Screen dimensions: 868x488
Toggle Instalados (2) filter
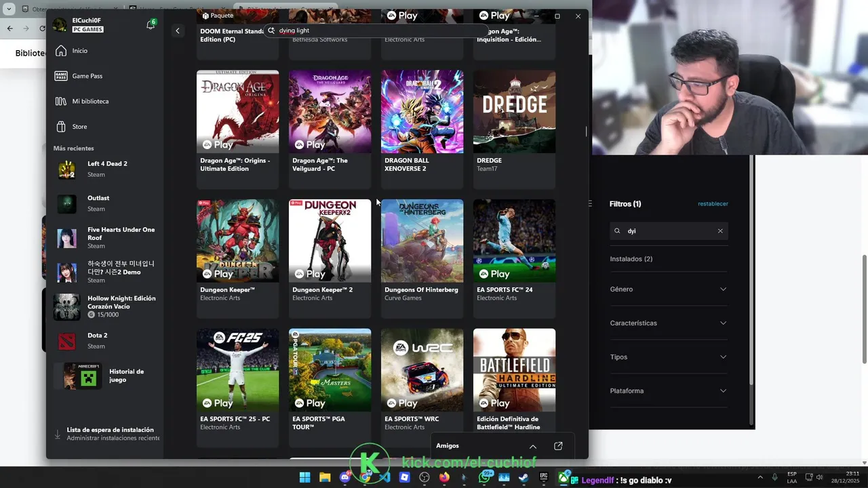(x=631, y=259)
